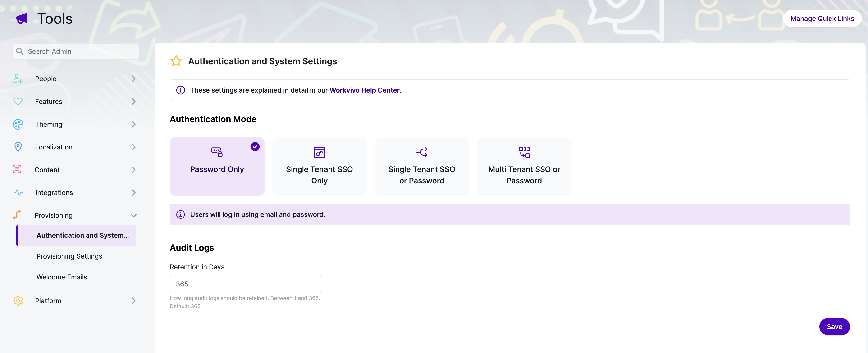
Task: Click the Theming palette icon
Action: pos(18,124)
